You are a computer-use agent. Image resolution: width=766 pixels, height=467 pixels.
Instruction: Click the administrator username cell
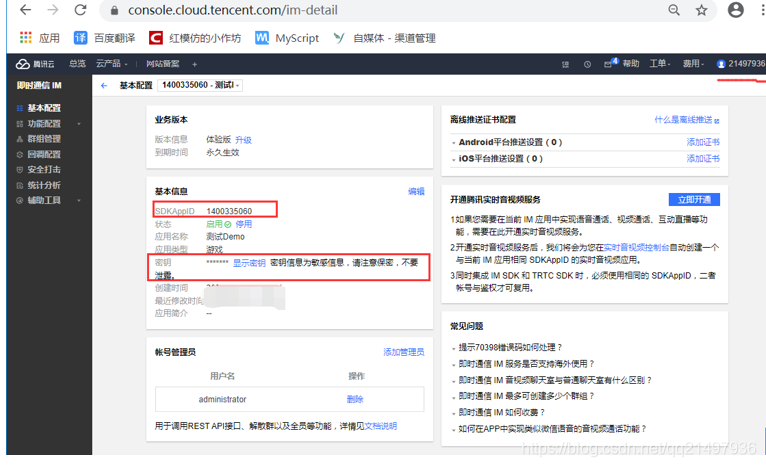click(222, 399)
